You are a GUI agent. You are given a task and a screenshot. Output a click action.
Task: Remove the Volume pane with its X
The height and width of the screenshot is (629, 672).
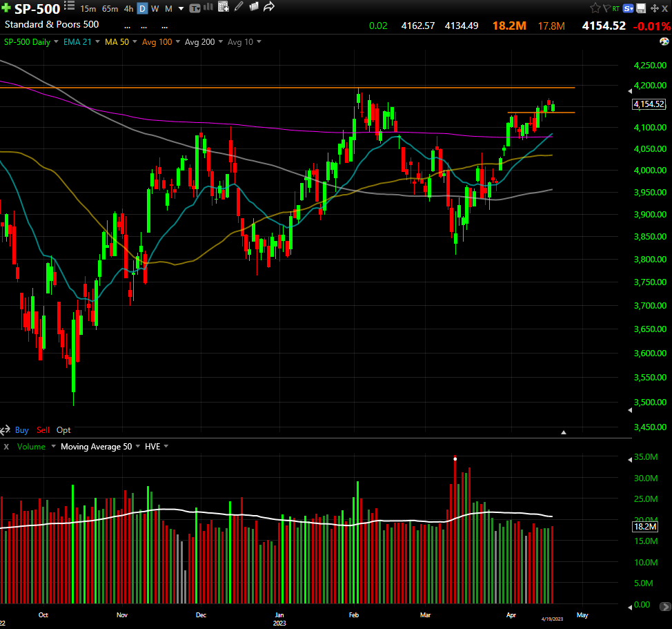[6, 446]
